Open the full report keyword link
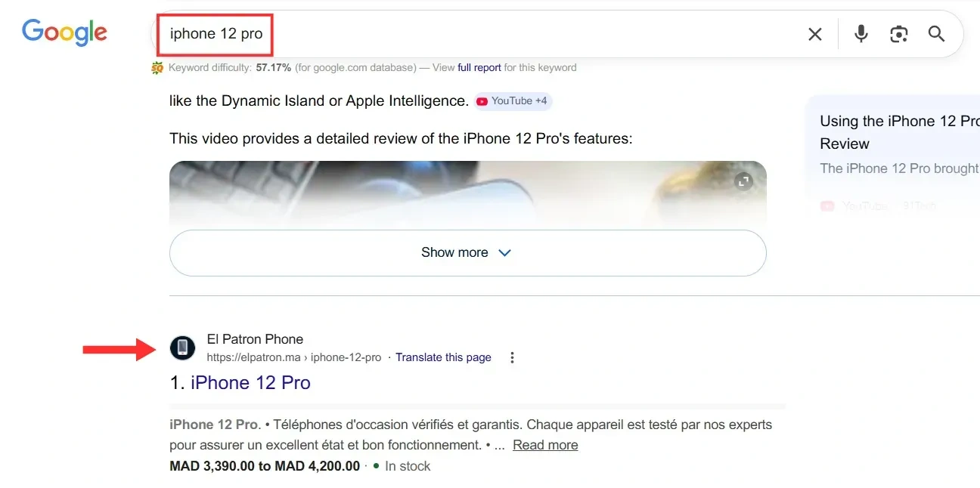Viewport: 980px width, 488px height. pyautogui.click(x=479, y=68)
